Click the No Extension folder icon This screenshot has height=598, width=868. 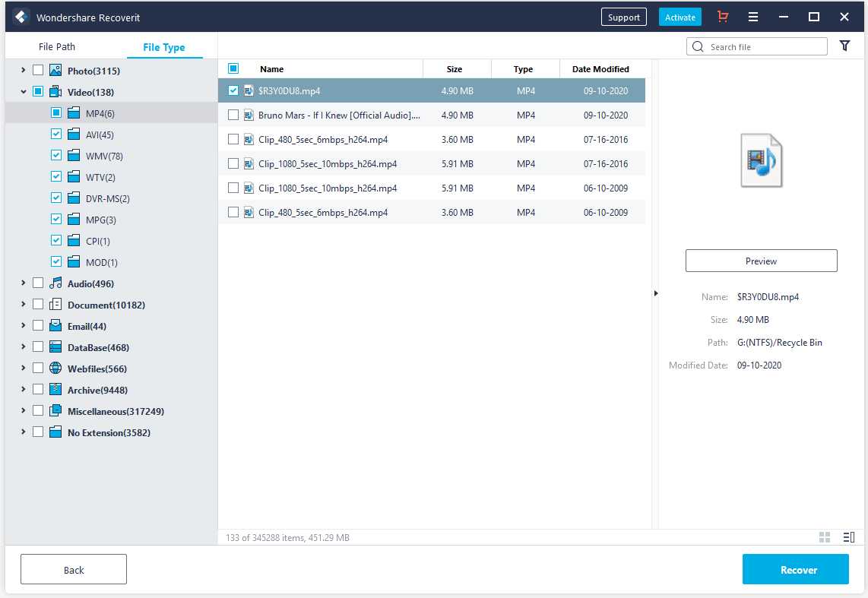pos(55,432)
